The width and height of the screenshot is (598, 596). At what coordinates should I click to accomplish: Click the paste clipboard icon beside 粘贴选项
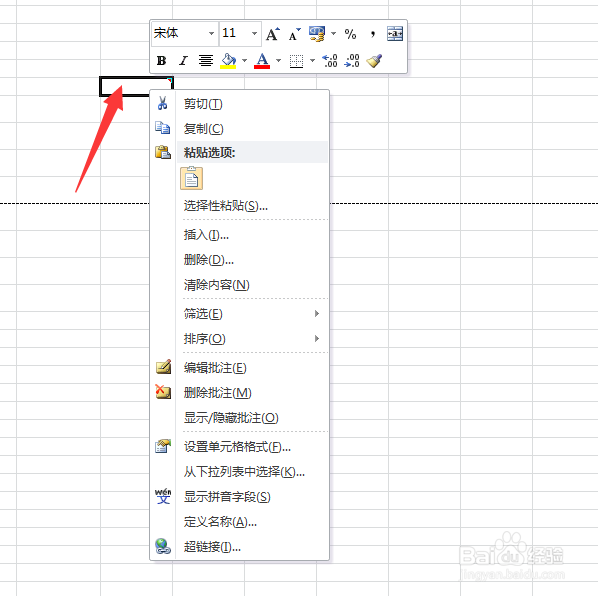(x=163, y=152)
